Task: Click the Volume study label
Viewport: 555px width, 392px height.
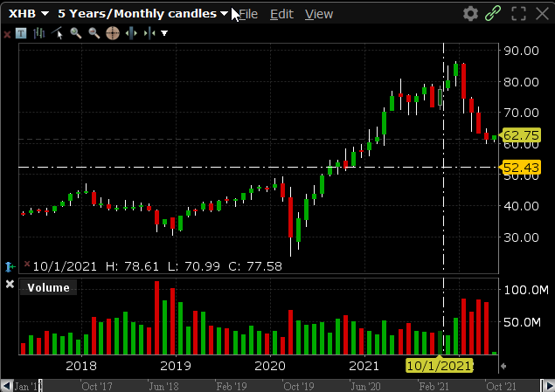Action: pyautogui.click(x=48, y=288)
